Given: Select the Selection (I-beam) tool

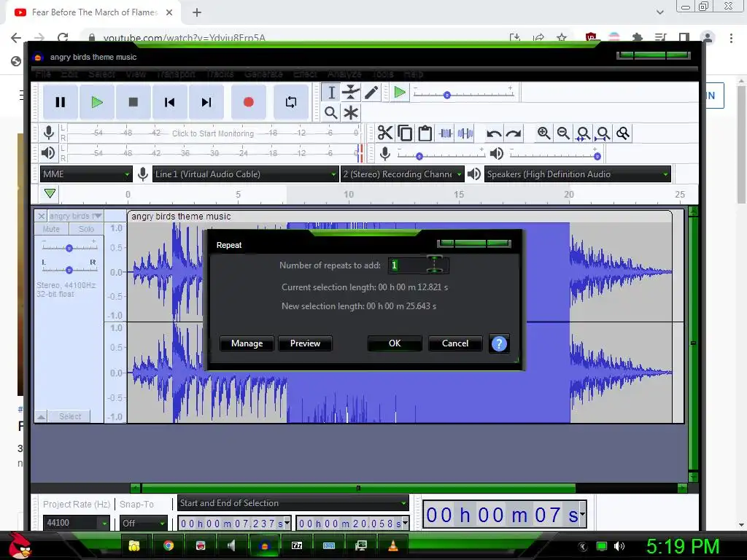Looking at the screenshot, I should point(331,93).
